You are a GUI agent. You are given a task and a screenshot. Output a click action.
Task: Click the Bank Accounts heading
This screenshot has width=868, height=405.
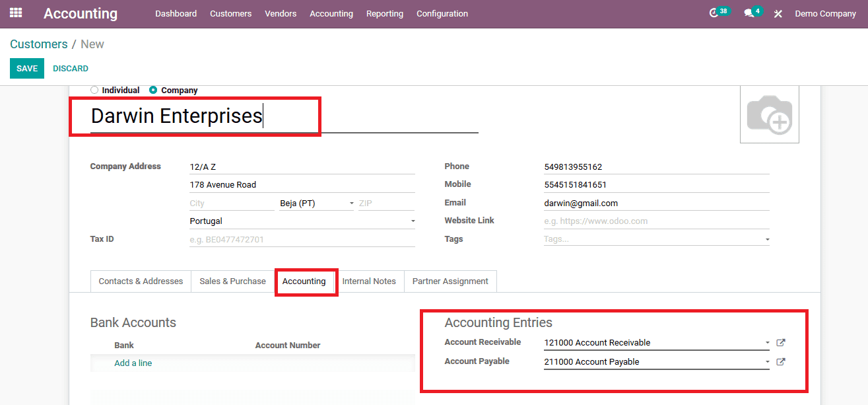[133, 323]
